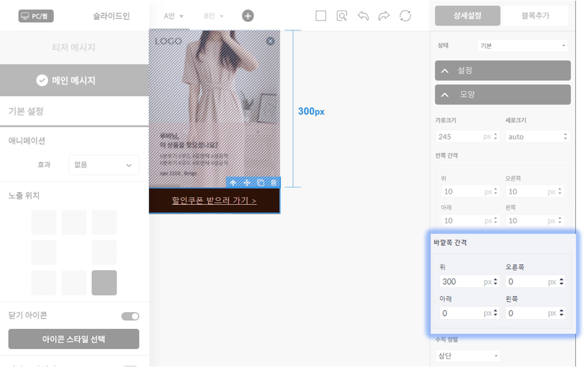
Task: Click the empty square frame icon
Action: click(321, 16)
